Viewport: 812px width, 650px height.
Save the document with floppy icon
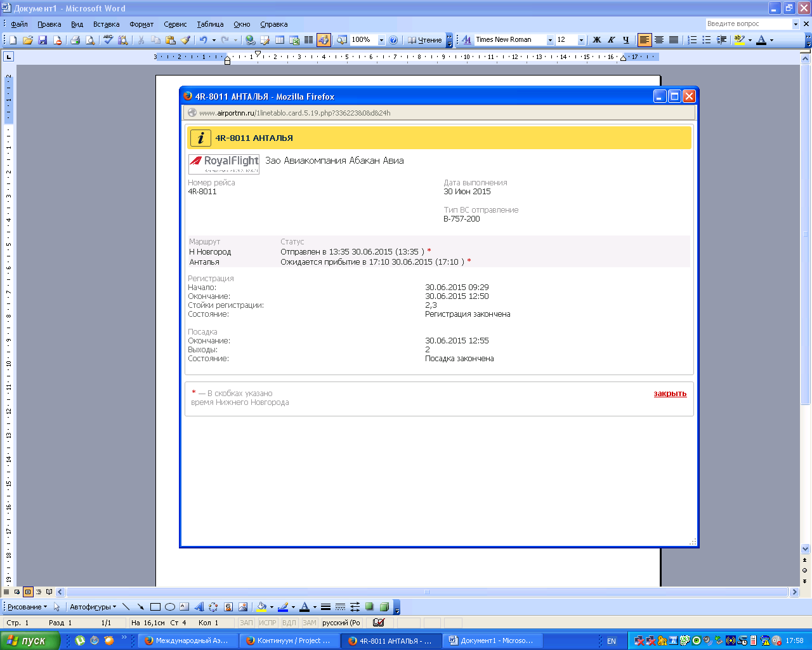point(43,40)
